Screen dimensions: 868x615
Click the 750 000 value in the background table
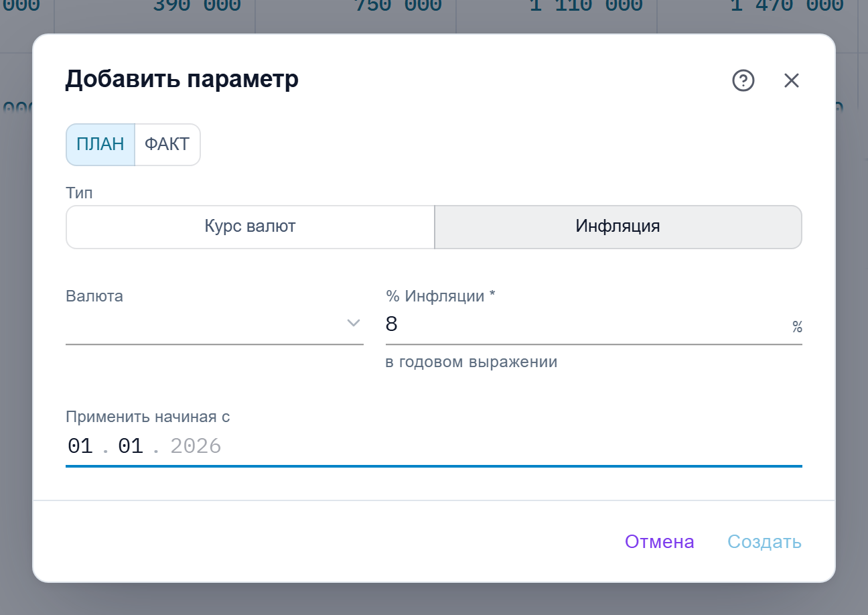(398, 6)
